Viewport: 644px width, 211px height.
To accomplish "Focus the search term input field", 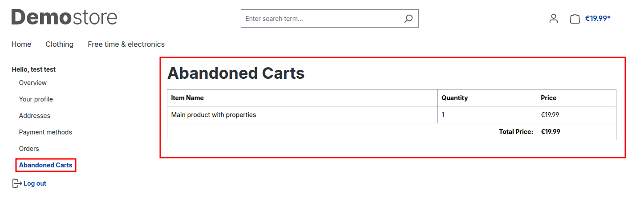I will pyautogui.click(x=320, y=19).
